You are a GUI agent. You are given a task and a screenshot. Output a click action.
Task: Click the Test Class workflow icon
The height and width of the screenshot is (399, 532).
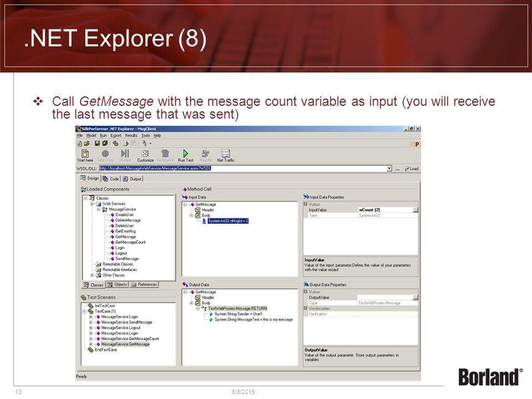105,154
